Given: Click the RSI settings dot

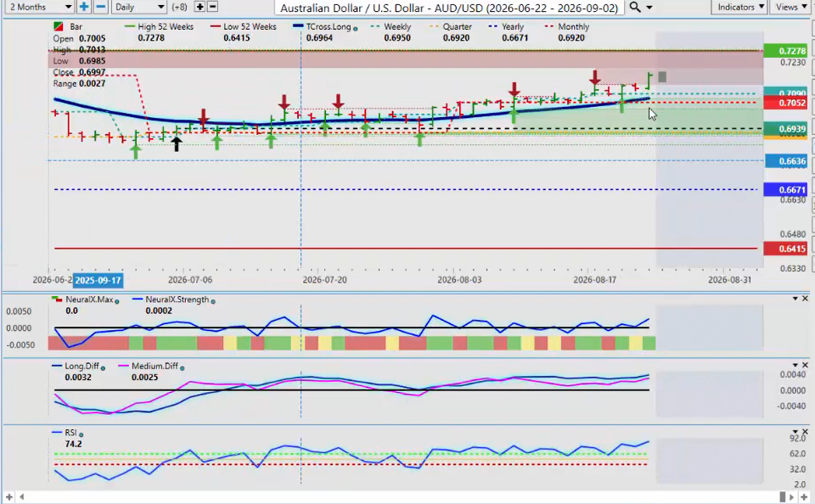Looking at the screenshot, I should [81, 434].
